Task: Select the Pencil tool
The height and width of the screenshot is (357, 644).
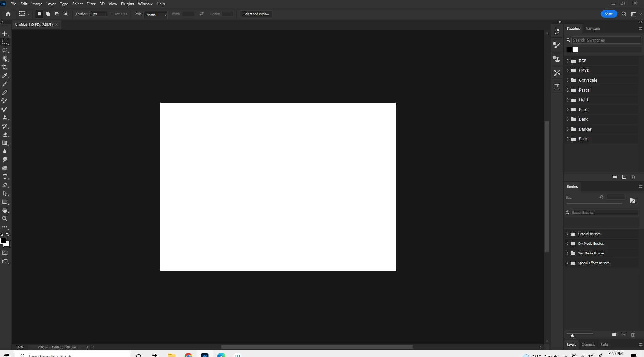Action: (x=5, y=92)
